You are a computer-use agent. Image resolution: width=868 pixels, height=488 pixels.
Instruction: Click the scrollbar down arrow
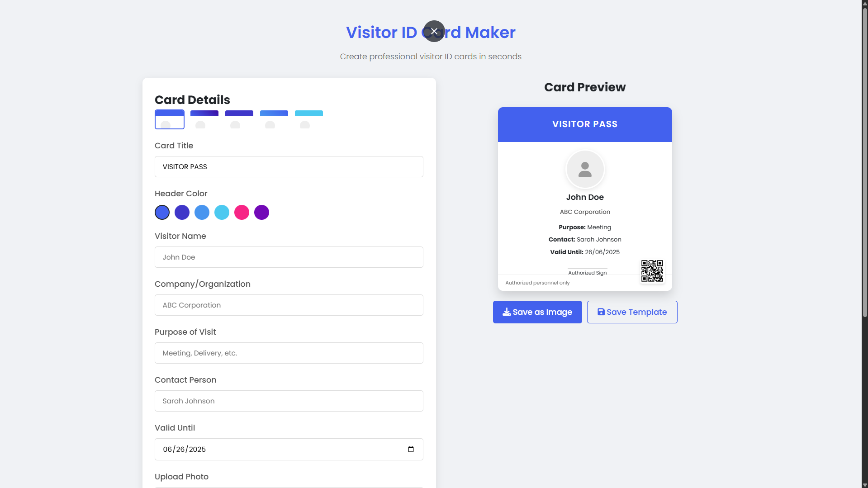pyautogui.click(x=864, y=485)
